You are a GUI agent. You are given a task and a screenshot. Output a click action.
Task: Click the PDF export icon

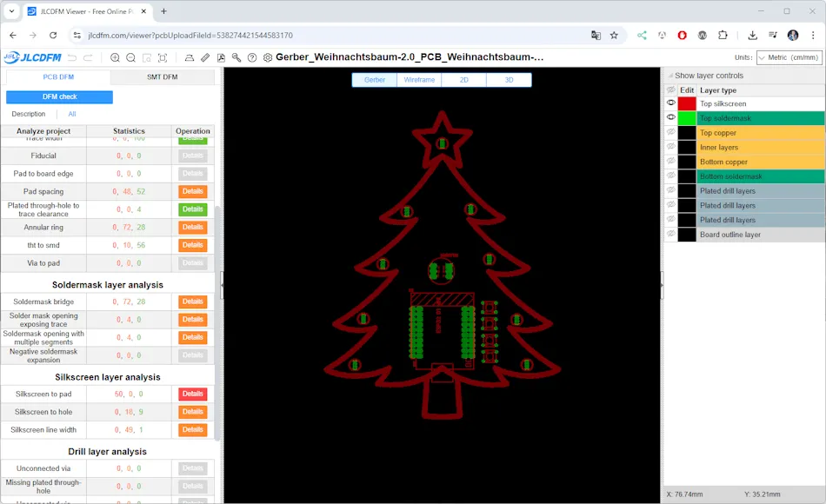click(221, 58)
